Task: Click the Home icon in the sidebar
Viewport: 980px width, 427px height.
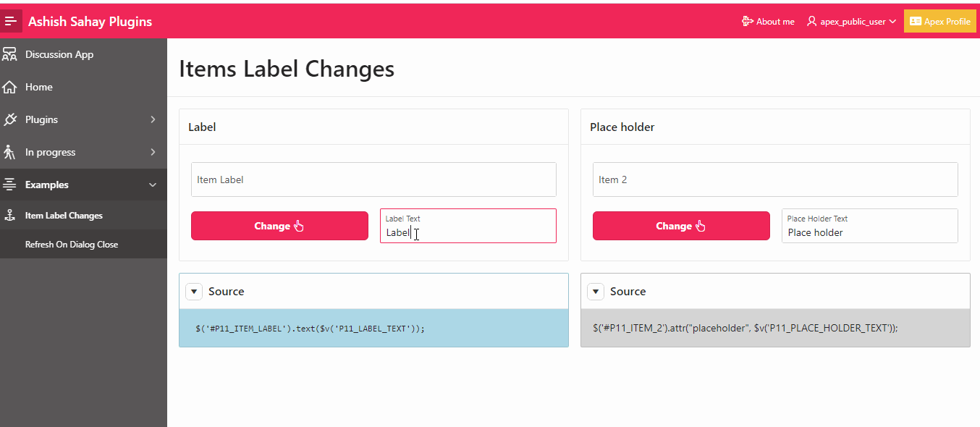Action: pyautogui.click(x=10, y=87)
